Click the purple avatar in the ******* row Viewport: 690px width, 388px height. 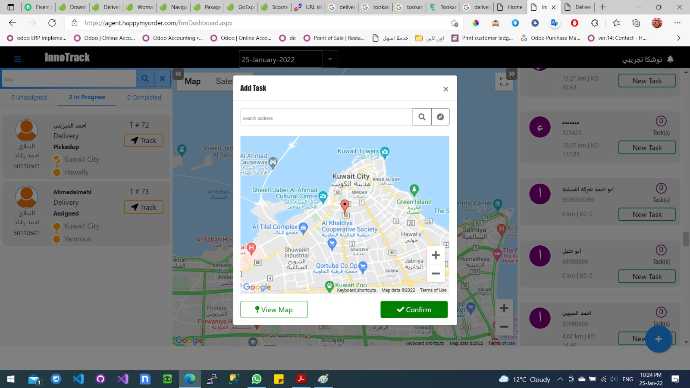point(540,127)
